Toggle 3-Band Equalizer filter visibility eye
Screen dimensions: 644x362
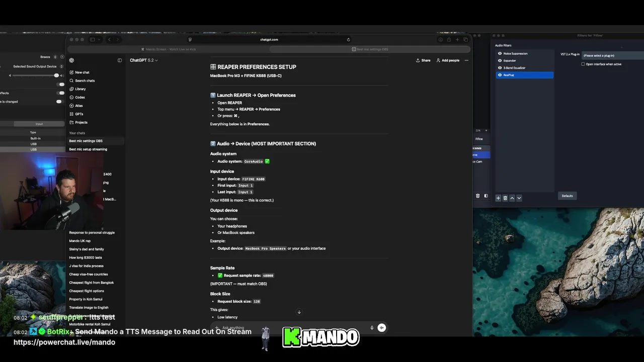pyautogui.click(x=500, y=68)
